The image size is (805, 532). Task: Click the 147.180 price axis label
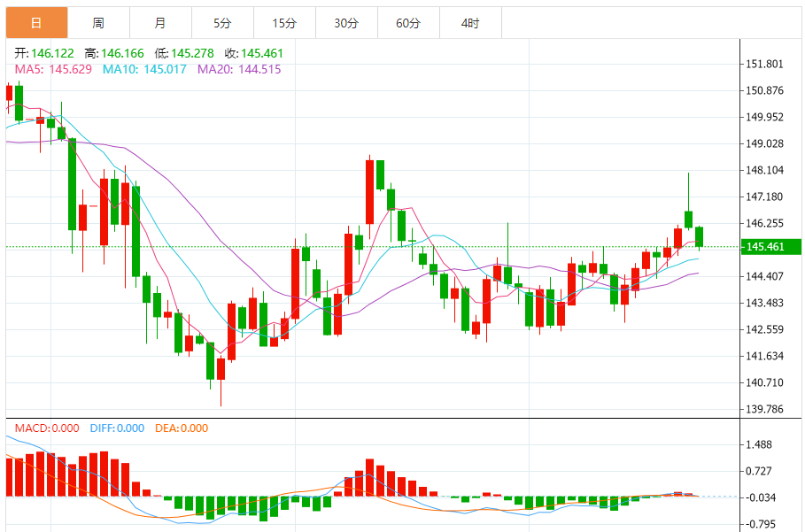point(765,197)
